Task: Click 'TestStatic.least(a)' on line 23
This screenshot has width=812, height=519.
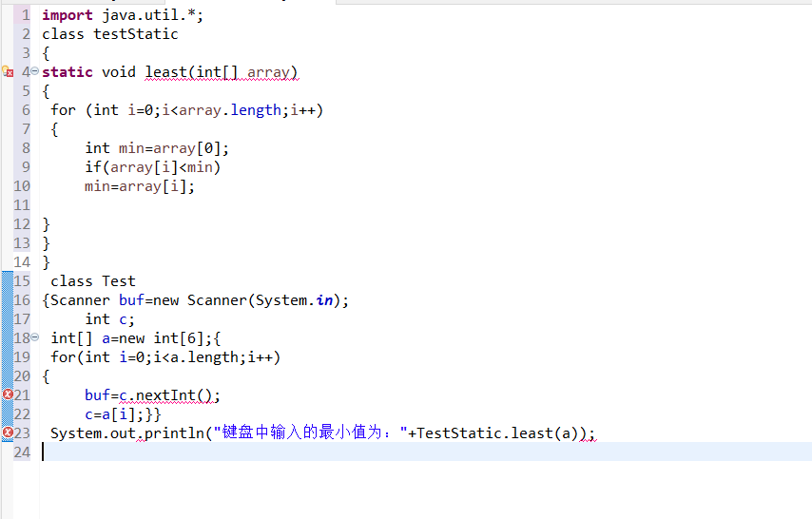Action: tap(497, 433)
